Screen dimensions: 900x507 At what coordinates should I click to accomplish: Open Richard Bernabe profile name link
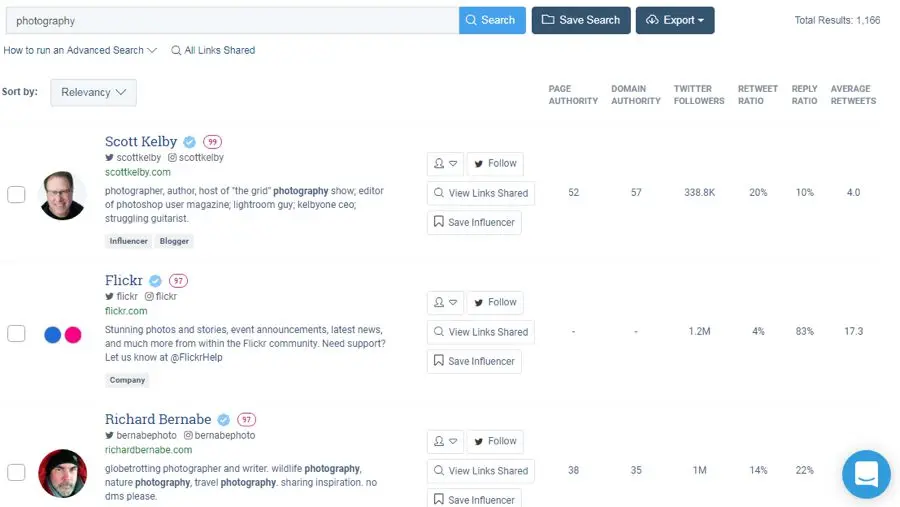[158, 419]
